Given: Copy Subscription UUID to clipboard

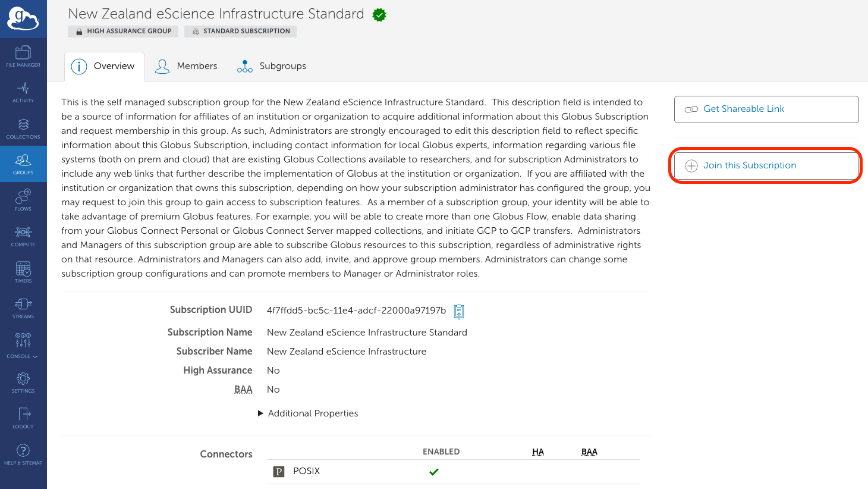Looking at the screenshot, I should click(459, 311).
